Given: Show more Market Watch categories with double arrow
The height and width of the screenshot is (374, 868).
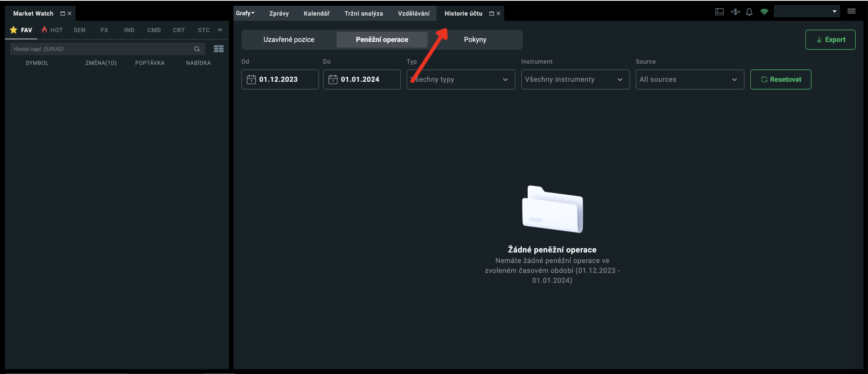Looking at the screenshot, I should coord(220,30).
